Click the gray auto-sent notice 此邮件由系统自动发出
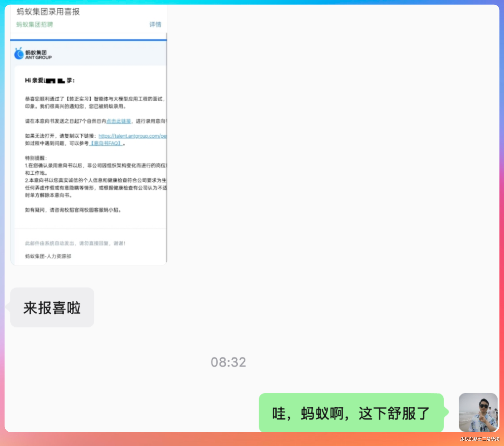 75,243
